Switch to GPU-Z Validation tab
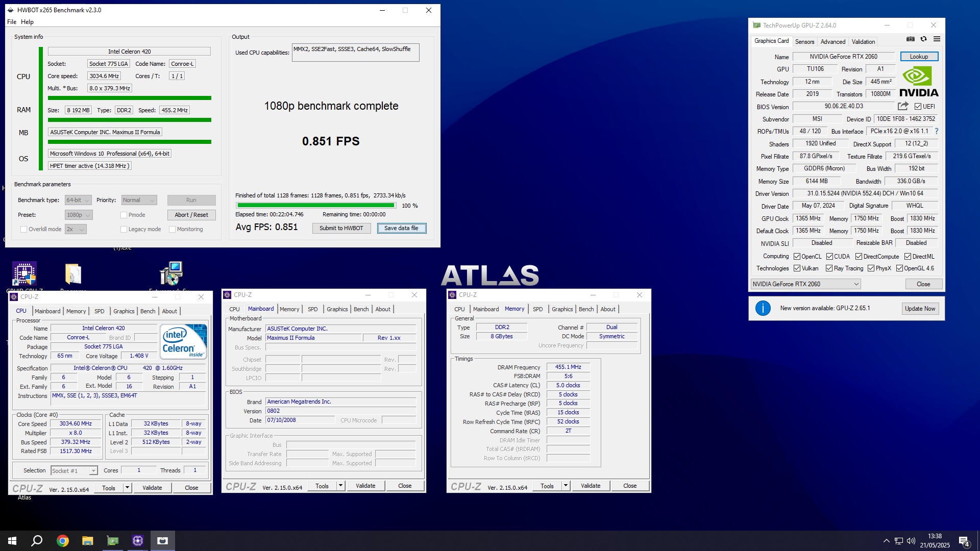This screenshot has height=551, width=980. (x=863, y=42)
